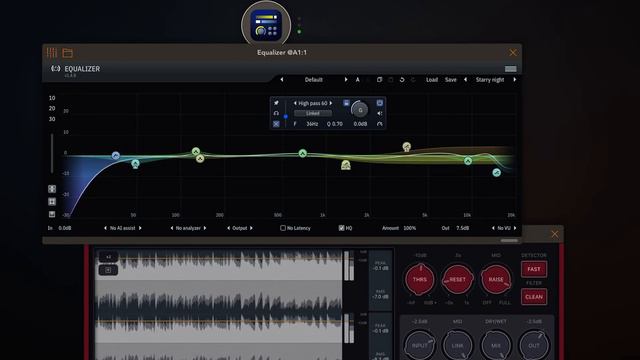Solo the band with headphones icon
The width and height of the screenshot is (640, 360).
pos(276,113)
